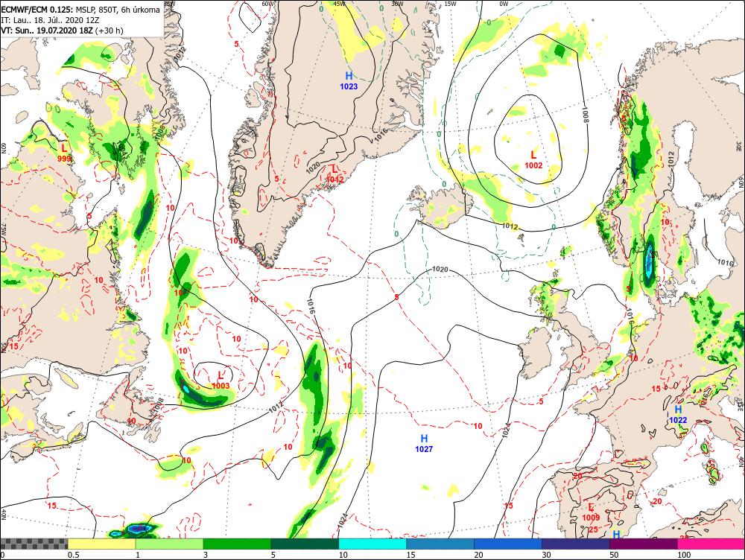Image resolution: width=745 pixels, height=560 pixels.
Task: Choose the royal blue 20–30 legend swatch
Action: coord(508,544)
